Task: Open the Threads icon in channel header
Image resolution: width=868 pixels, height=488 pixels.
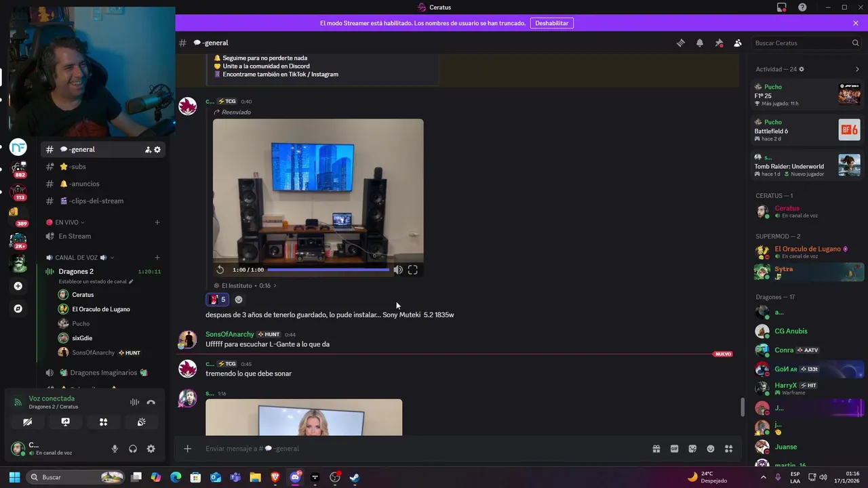Action: [x=680, y=43]
